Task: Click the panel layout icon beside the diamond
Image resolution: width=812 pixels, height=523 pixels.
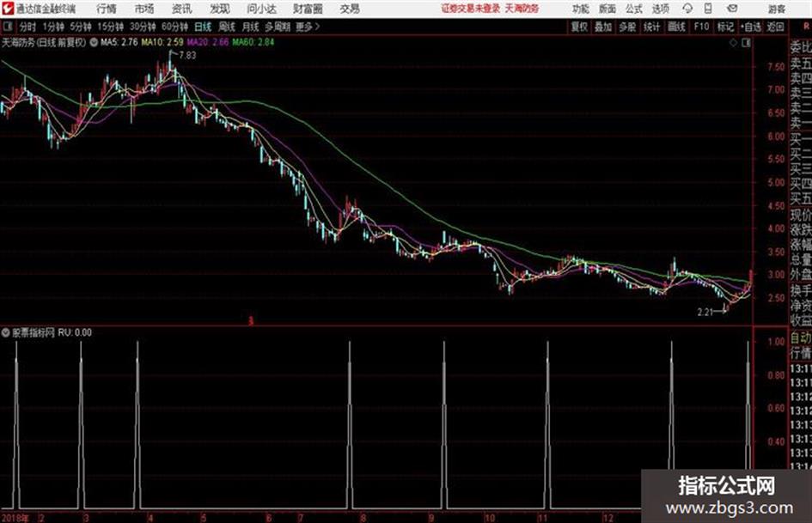Action: (746, 43)
